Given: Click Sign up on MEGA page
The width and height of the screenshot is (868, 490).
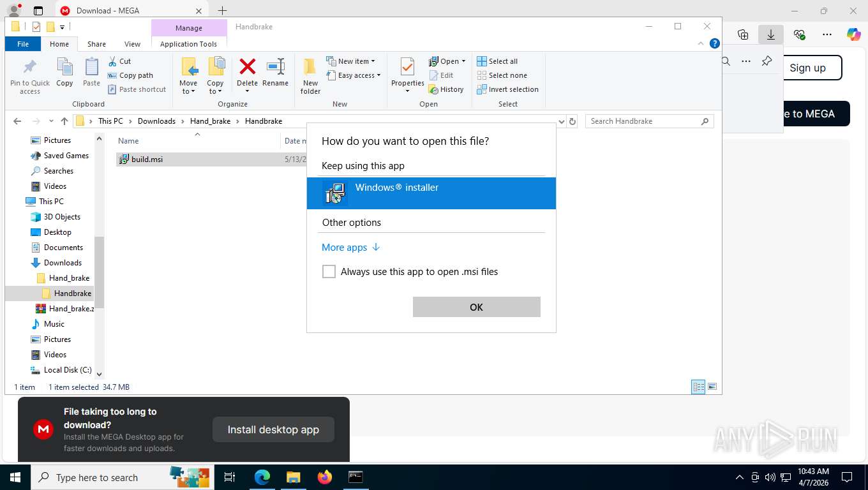Looking at the screenshot, I should (x=807, y=68).
